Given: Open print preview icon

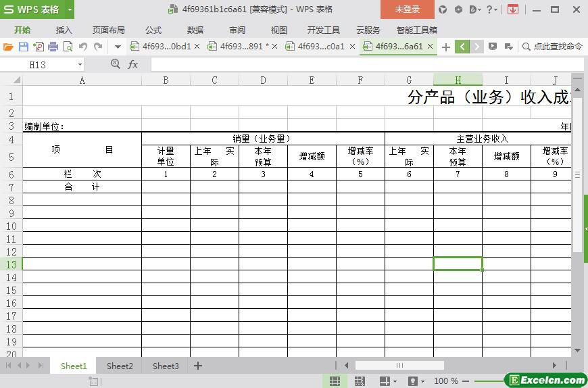Looking at the screenshot, I should [x=68, y=47].
